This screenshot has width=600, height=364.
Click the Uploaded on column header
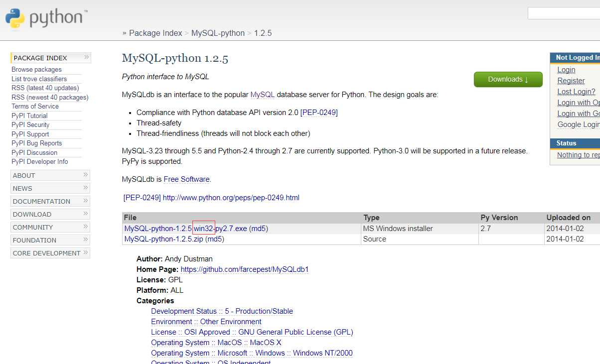click(x=569, y=218)
